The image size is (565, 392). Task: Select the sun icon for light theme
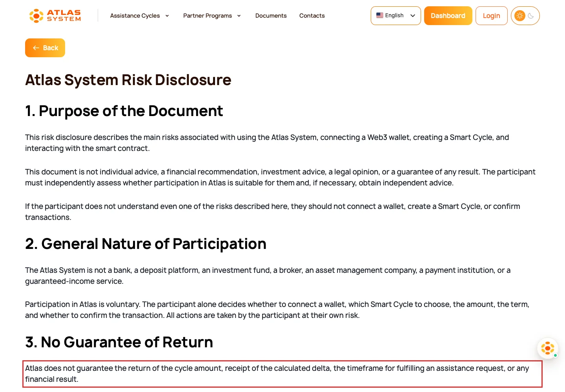520,16
